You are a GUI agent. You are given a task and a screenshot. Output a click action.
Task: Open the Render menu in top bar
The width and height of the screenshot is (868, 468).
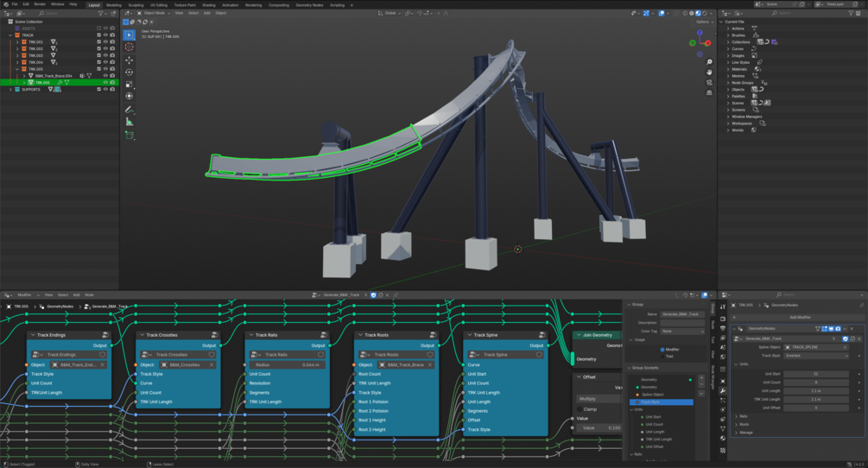tap(40, 4)
